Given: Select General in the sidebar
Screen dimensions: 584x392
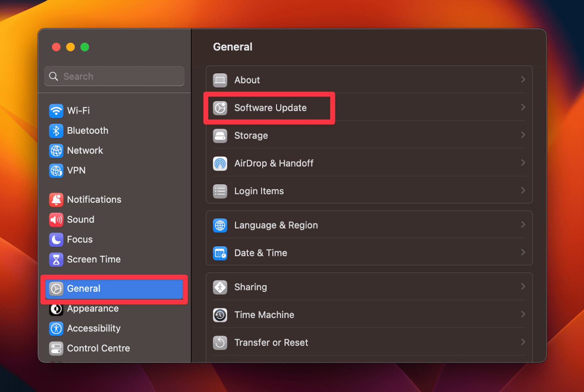Looking at the screenshot, I should (84, 289).
